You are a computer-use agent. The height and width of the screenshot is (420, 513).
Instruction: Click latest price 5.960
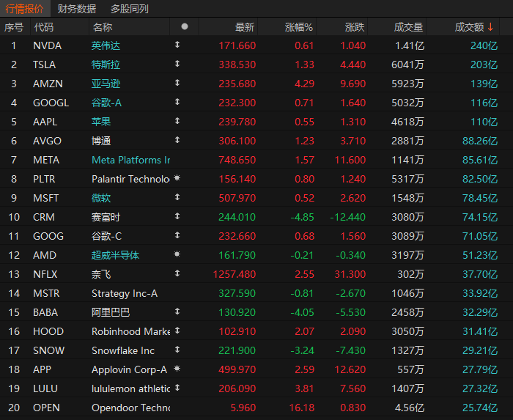243,408
